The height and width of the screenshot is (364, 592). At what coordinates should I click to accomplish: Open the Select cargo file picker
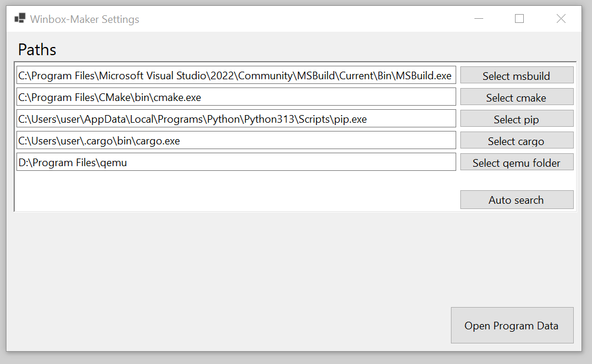pos(517,141)
